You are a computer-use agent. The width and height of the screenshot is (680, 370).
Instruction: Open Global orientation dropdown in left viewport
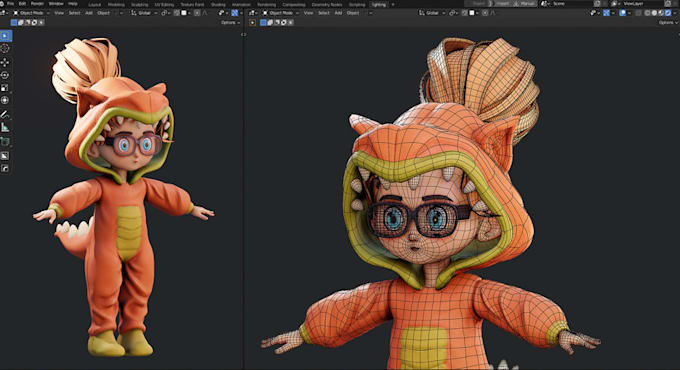point(144,13)
